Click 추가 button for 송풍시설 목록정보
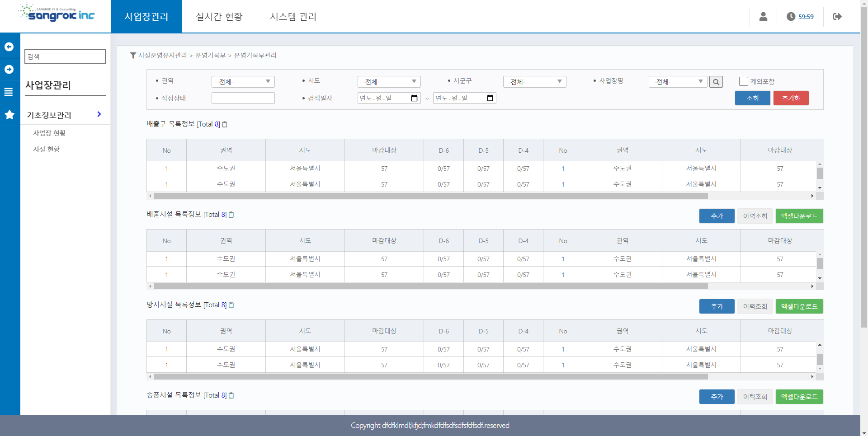The image size is (868, 436). point(717,397)
